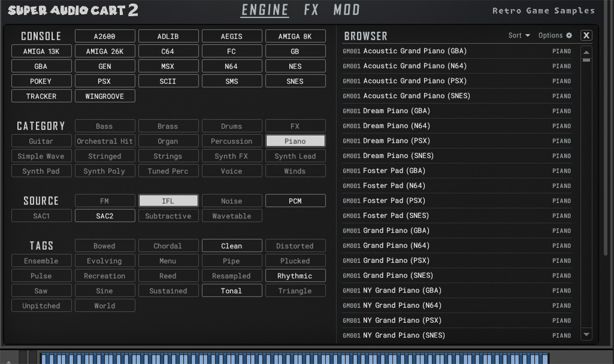
Task: Select the Plucked tag
Action: point(295,260)
